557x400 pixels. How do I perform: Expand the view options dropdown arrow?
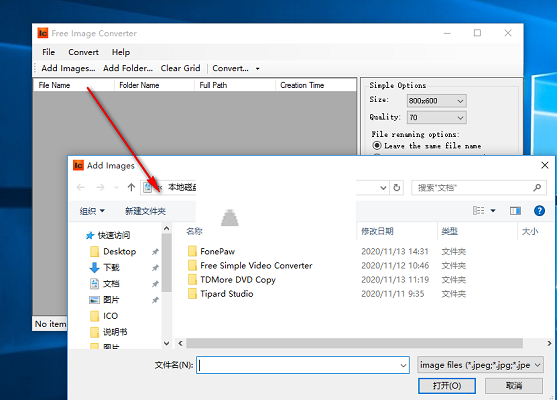(x=493, y=211)
